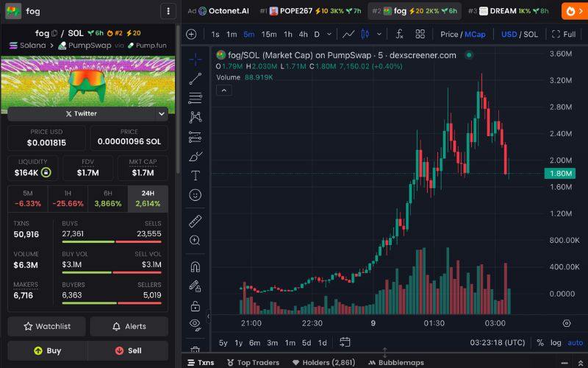
Task: Select the 24H price change tab
Action: coord(148,199)
